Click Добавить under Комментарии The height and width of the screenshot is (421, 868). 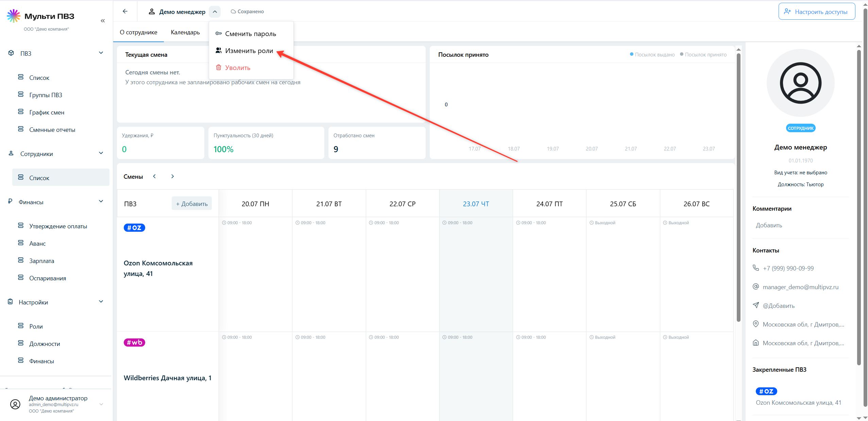[769, 225]
